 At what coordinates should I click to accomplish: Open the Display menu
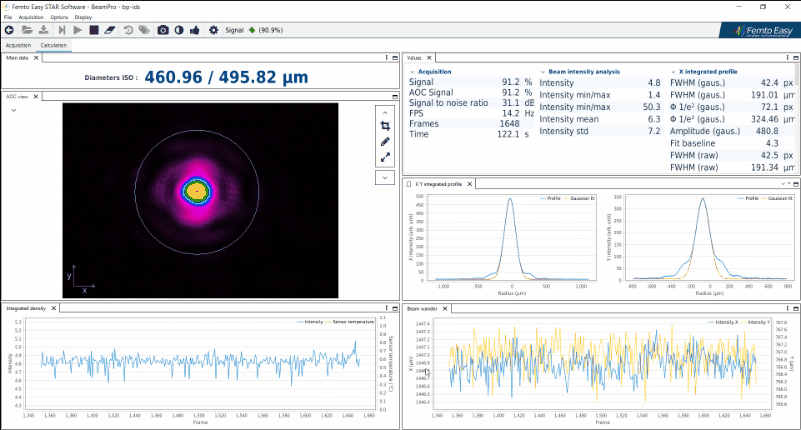83,18
